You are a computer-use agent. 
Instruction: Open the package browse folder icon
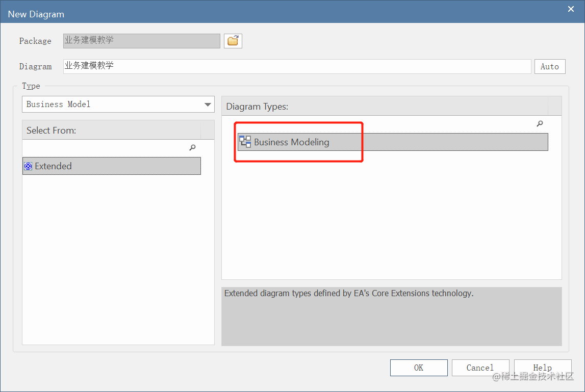(233, 41)
